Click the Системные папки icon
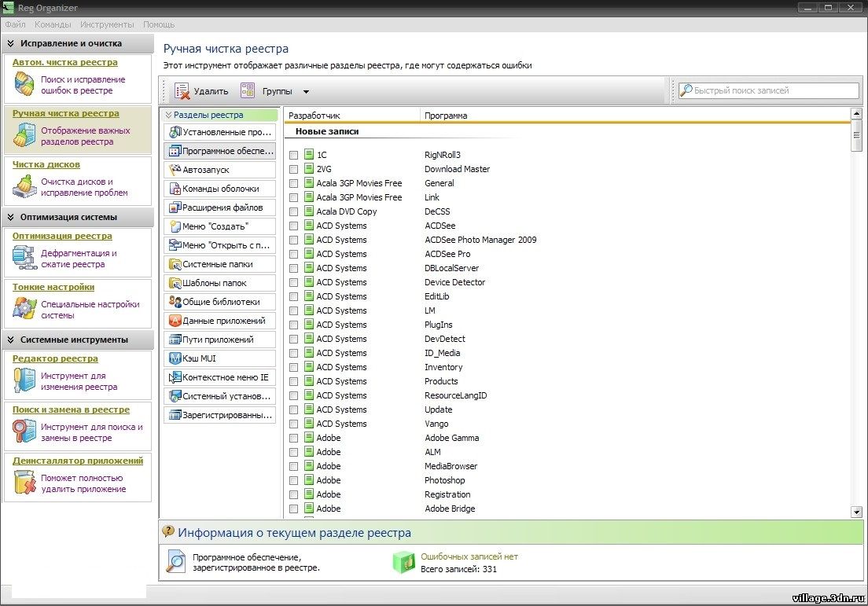 tap(175, 264)
